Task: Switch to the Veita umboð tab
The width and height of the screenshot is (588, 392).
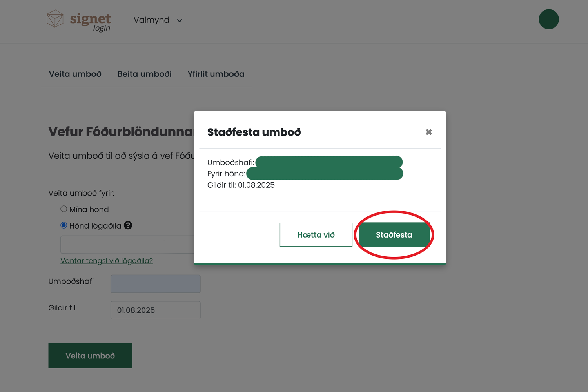Action: [x=75, y=74]
